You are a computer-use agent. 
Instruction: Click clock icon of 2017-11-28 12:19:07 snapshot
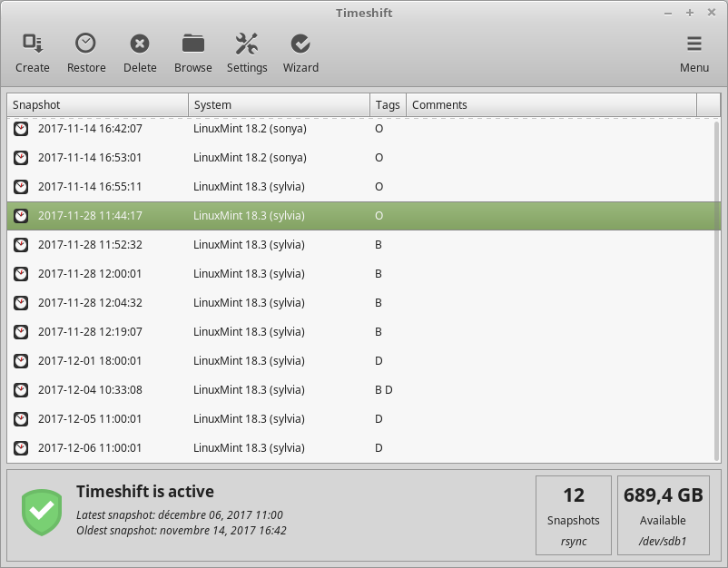21,332
